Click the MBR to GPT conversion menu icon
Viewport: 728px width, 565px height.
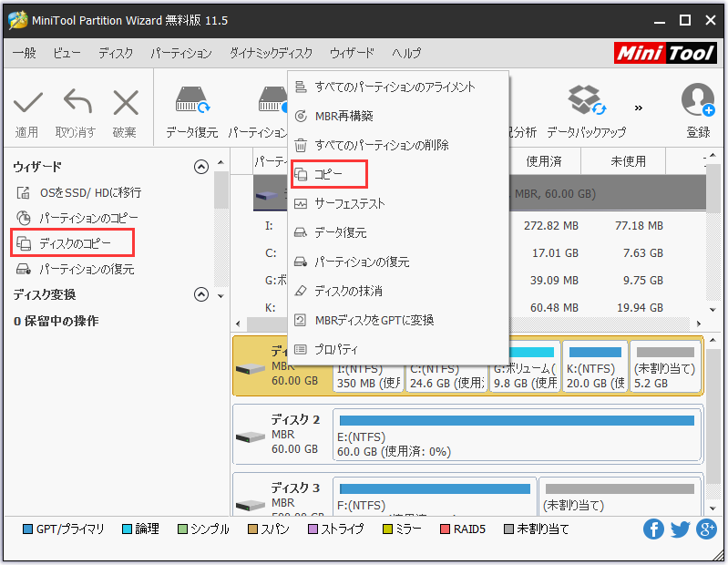[x=301, y=320]
